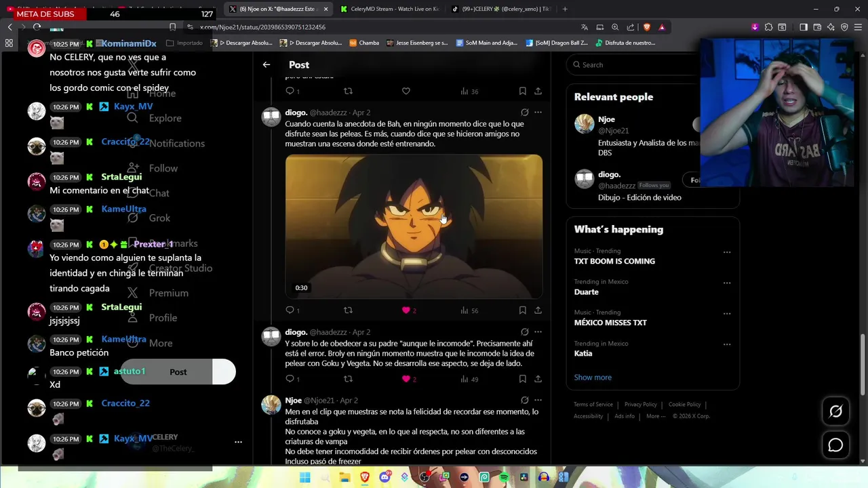Repost the top post with 36 views

pyautogui.click(x=348, y=91)
